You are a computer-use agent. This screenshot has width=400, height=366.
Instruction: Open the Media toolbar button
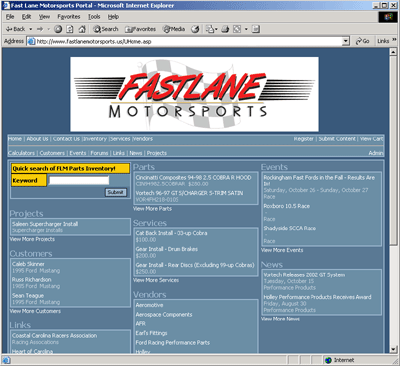[x=174, y=29]
